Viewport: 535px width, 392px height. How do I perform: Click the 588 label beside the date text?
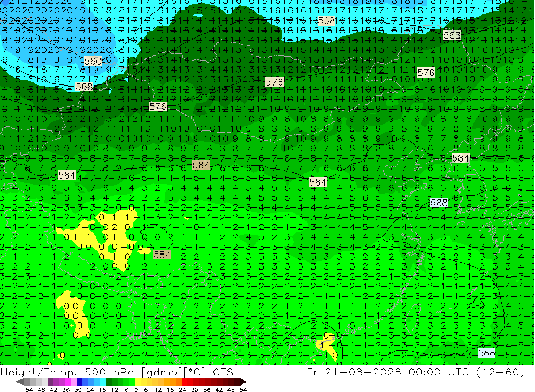[486, 353]
